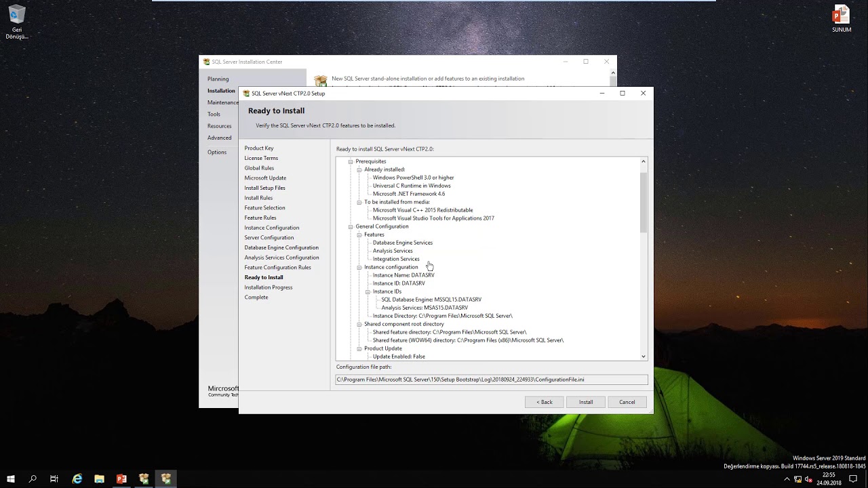Click Instance Name: DATASRV row

click(403, 275)
